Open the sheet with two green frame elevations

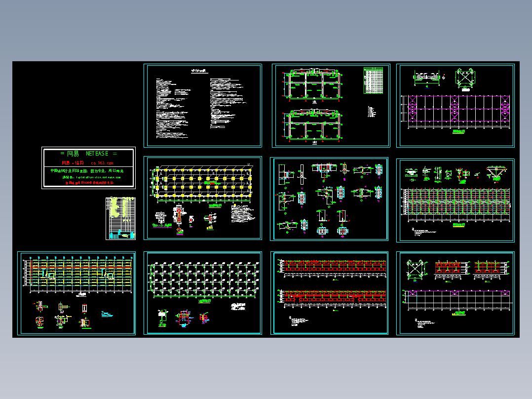click(331, 106)
